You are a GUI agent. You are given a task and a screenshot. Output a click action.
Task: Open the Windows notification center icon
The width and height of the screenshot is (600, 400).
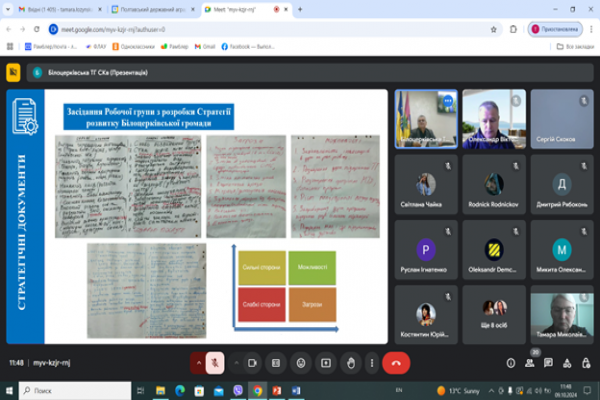pyautogui.click(x=587, y=390)
